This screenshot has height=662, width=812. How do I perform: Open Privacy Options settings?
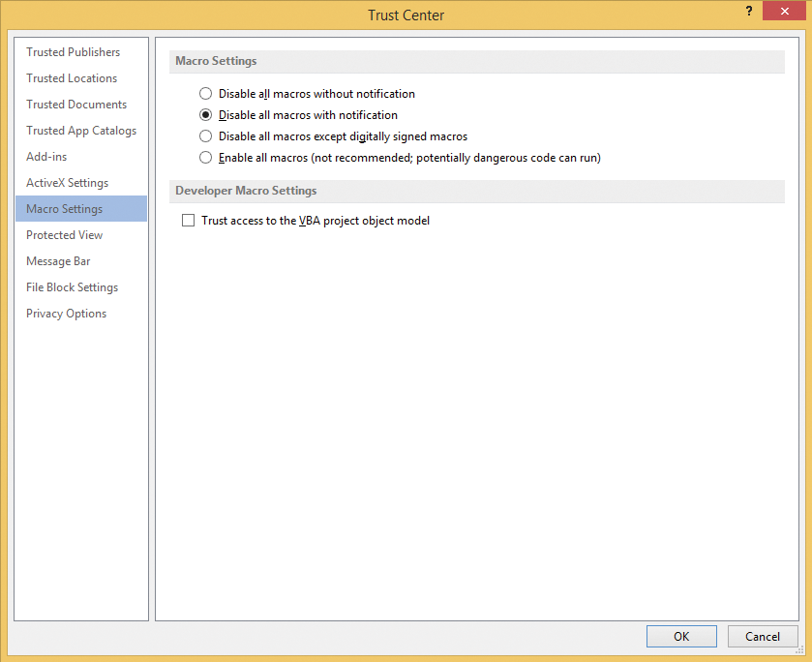[66, 313]
